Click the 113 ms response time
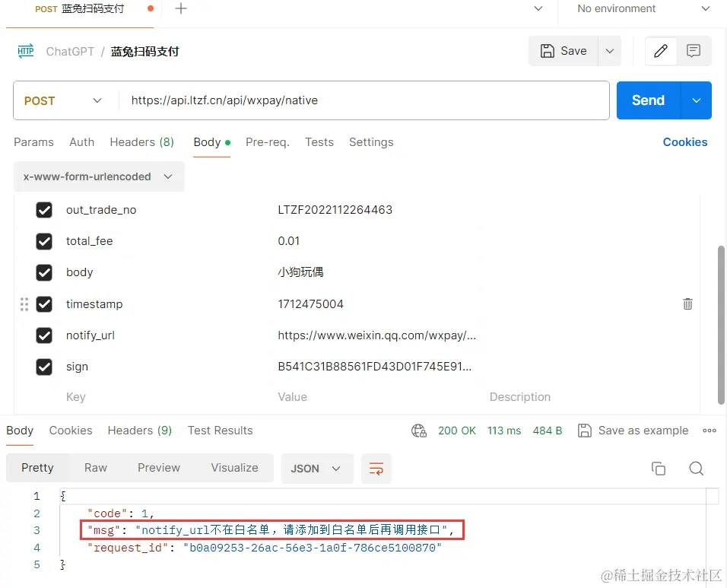Image resolution: width=727 pixels, height=588 pixels. pyautogui.click(x=504, y=431)
